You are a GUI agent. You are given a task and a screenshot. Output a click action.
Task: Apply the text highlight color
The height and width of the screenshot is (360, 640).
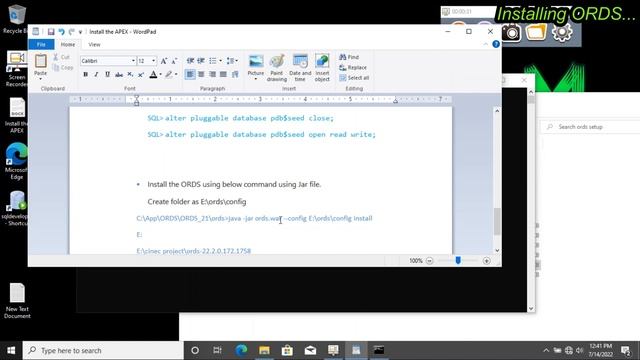[169, 74]
